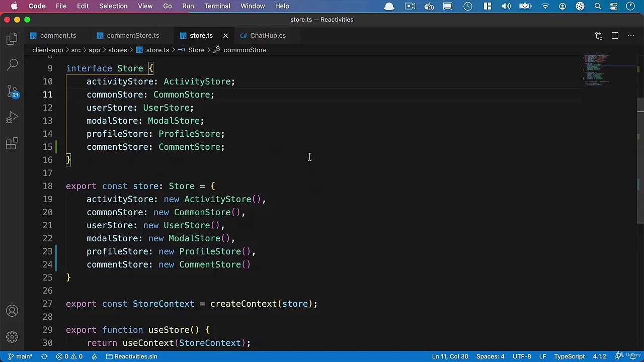Open the Go menu
644x362 pixels.
[x=167, y=6]
